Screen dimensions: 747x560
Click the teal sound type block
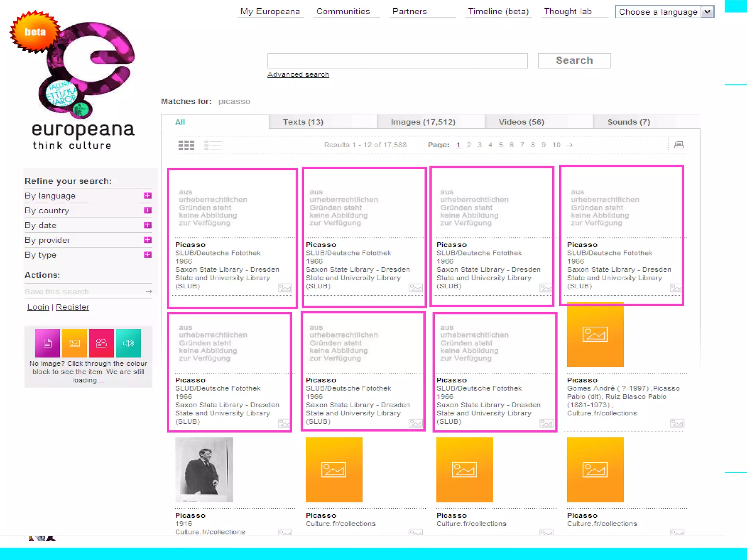click(x=128, y=343)
